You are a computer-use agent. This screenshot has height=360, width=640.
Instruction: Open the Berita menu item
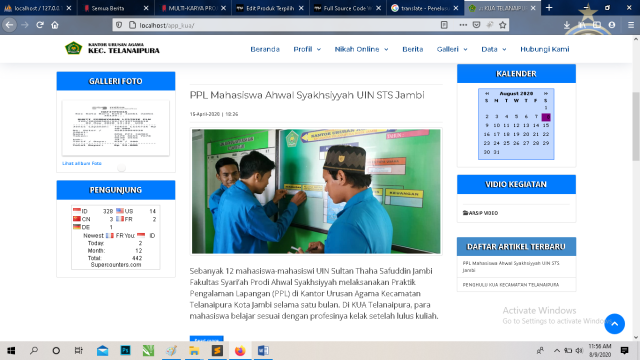click(x=413, y=49)
